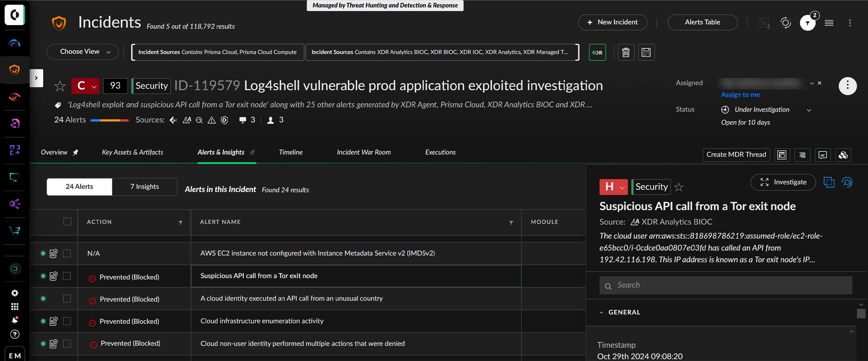Click the copy squares icon near Investigate

(829, 182)
